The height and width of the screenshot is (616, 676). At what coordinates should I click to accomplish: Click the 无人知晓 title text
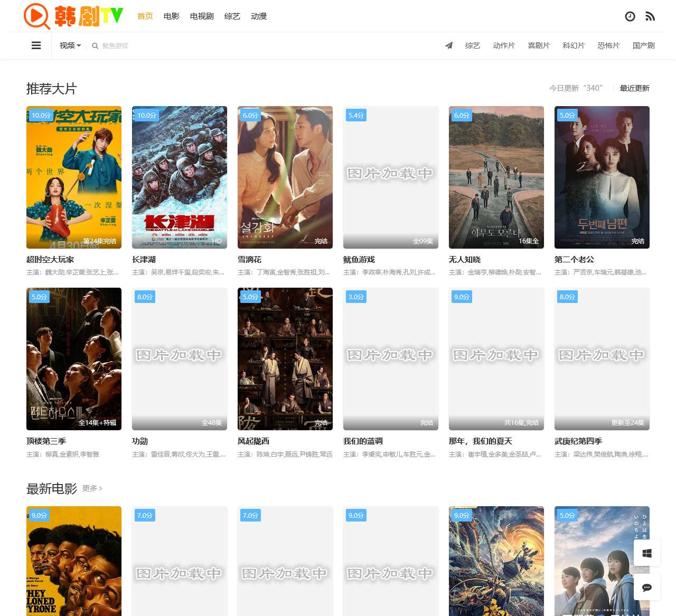click(x=465, y=260)
